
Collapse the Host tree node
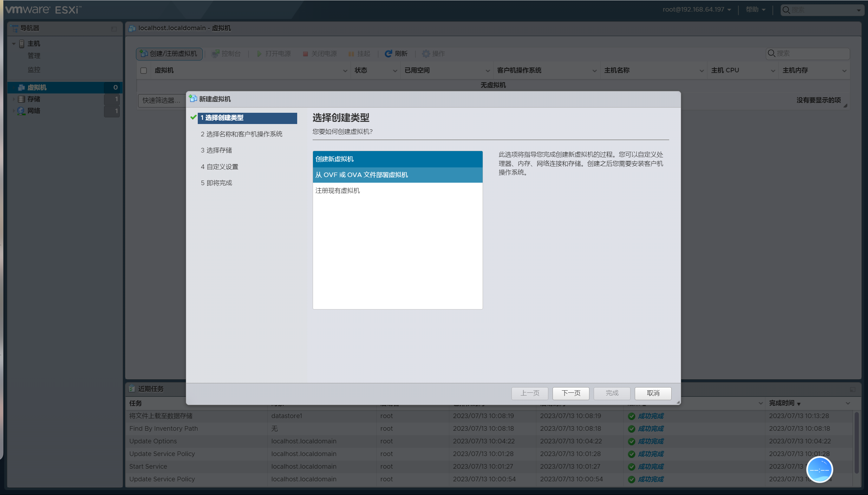14,44
